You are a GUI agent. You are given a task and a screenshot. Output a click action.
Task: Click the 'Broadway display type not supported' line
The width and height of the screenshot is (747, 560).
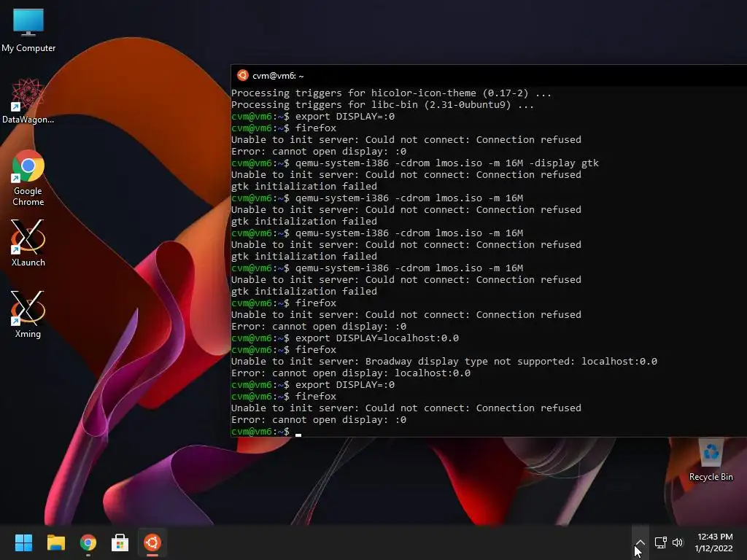[444, 362]
